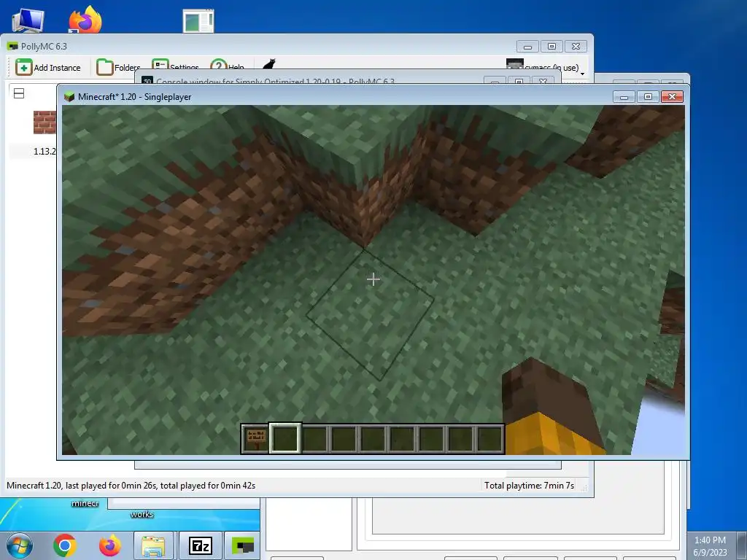Image resolution: width=747 pixels, height=560 pixels.
Task: Click the Console window title bar text
Action: coord(275,80)
